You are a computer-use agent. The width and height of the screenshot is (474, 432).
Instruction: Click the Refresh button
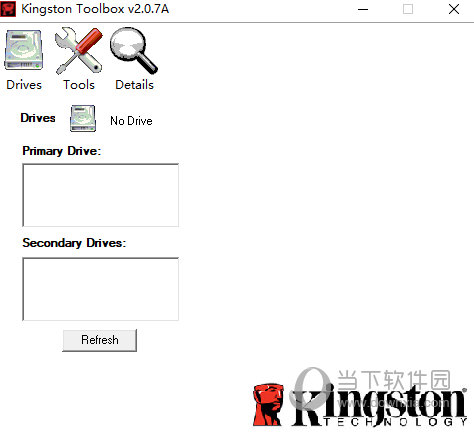(100, 340)
